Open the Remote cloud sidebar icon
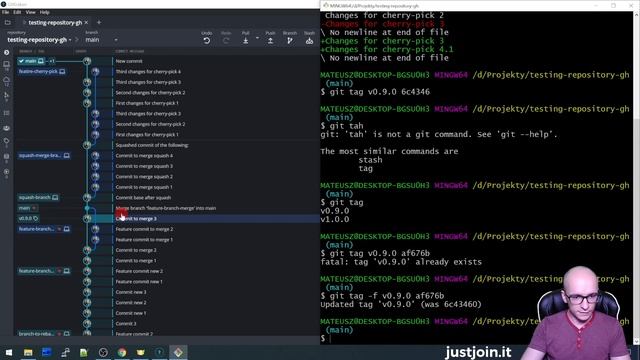This screenshot has width=640, height=360. click(7, 80)
